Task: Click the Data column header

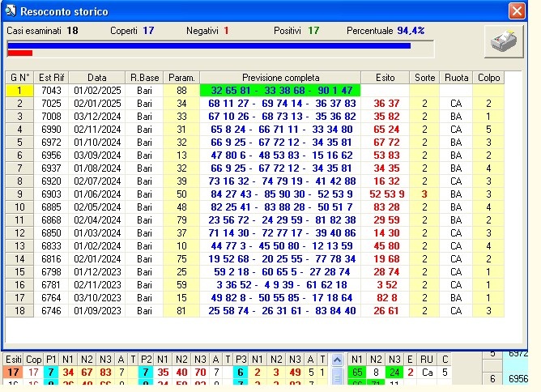Action: pos(96,78)
